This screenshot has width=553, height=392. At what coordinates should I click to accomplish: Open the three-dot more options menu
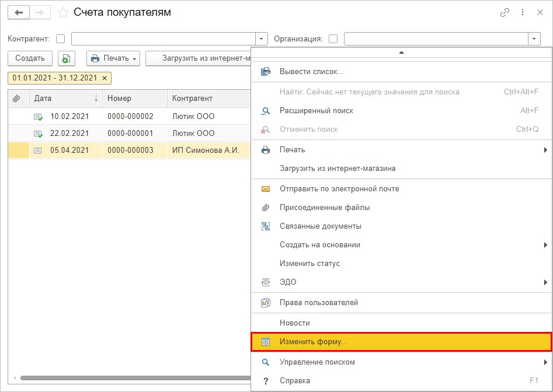coord(522,12)
